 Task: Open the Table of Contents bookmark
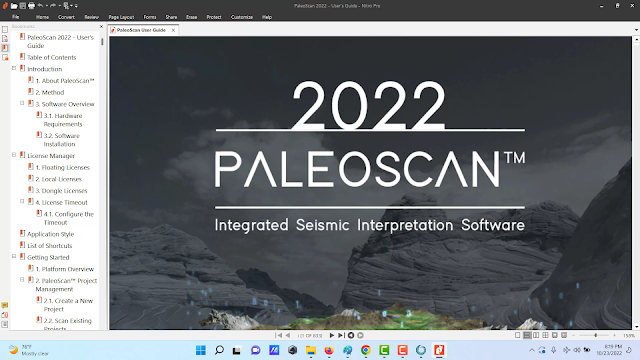click(x=51, y=58)
